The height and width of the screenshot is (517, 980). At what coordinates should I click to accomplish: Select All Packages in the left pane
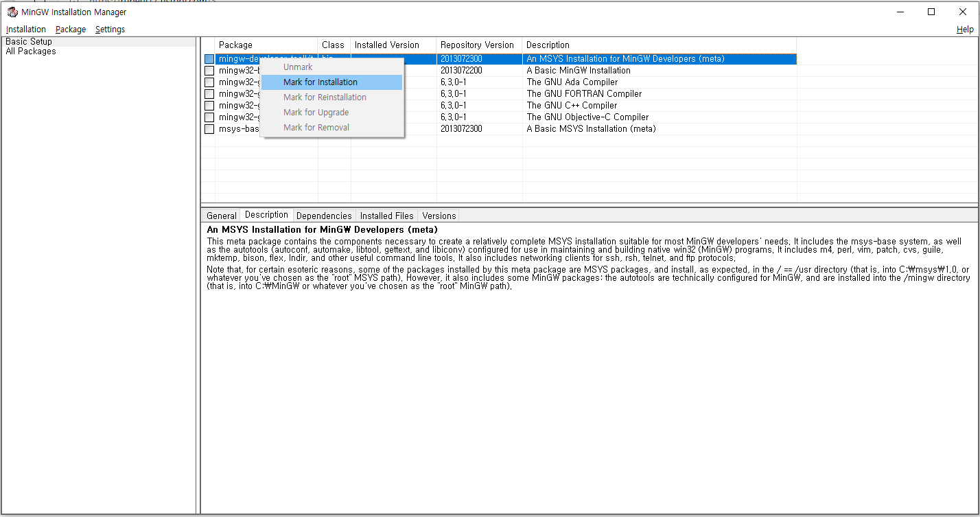coord(31,51)
